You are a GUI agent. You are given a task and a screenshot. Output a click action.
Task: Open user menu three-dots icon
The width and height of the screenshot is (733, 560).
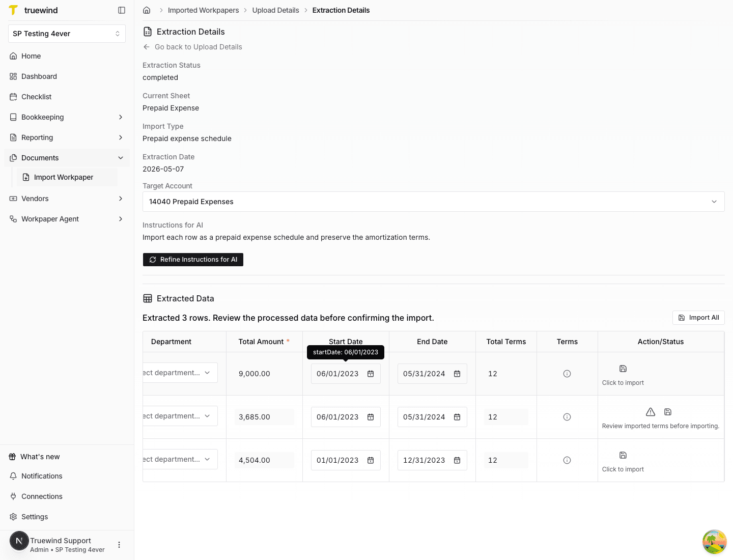point(119,545)
